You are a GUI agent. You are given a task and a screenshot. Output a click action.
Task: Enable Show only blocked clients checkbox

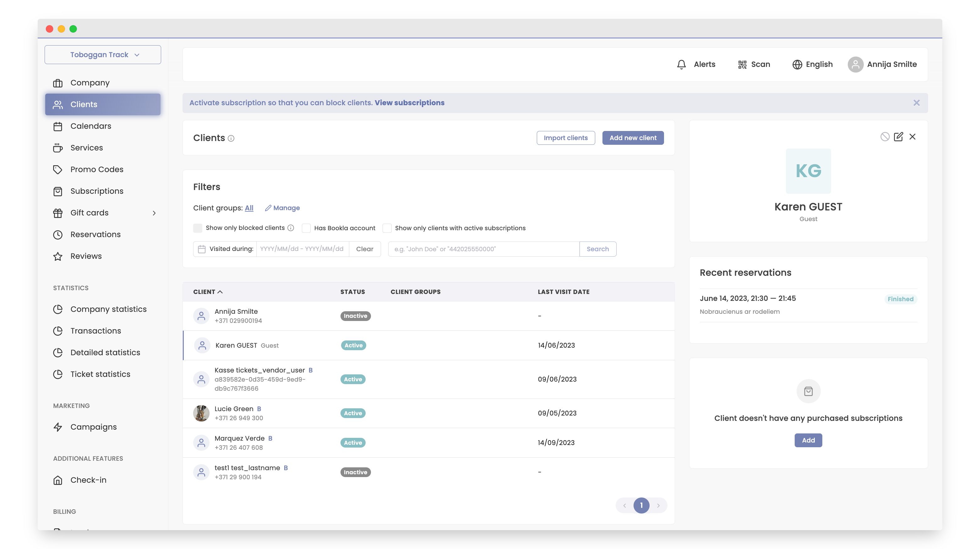(198, 228)
